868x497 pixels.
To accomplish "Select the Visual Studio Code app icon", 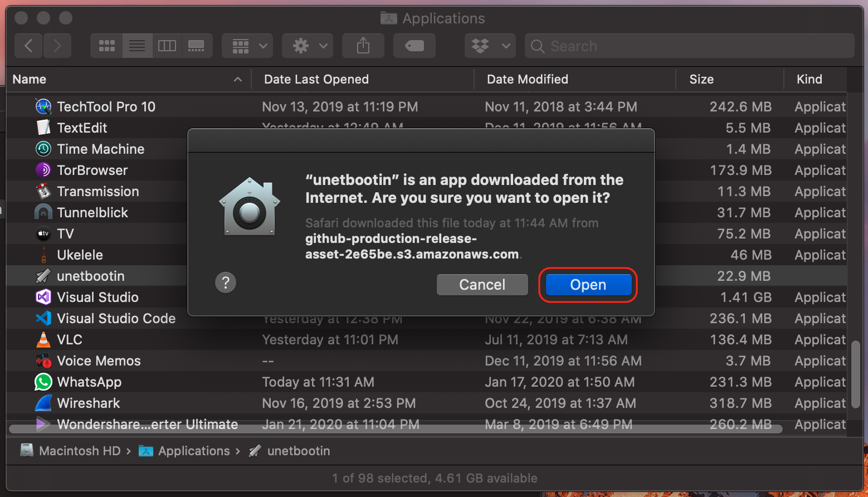I will (x=43, y=318).
